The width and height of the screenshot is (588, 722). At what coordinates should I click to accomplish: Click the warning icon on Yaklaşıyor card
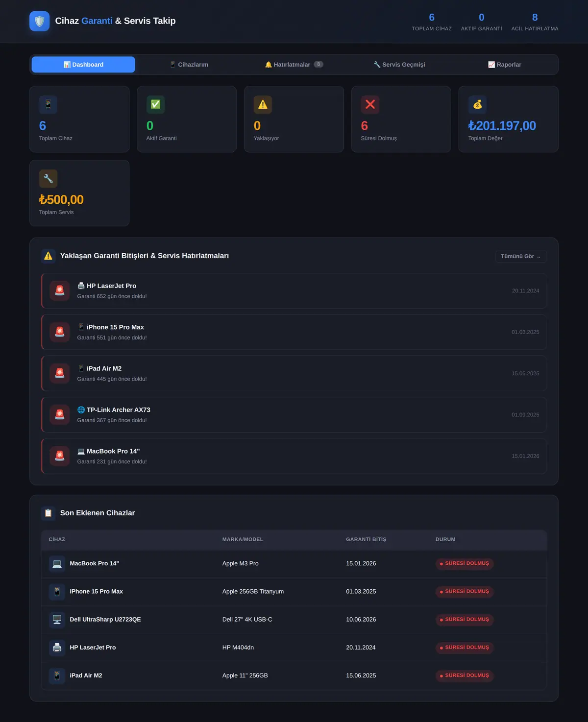pyautogui.click(x=263, y=104)
